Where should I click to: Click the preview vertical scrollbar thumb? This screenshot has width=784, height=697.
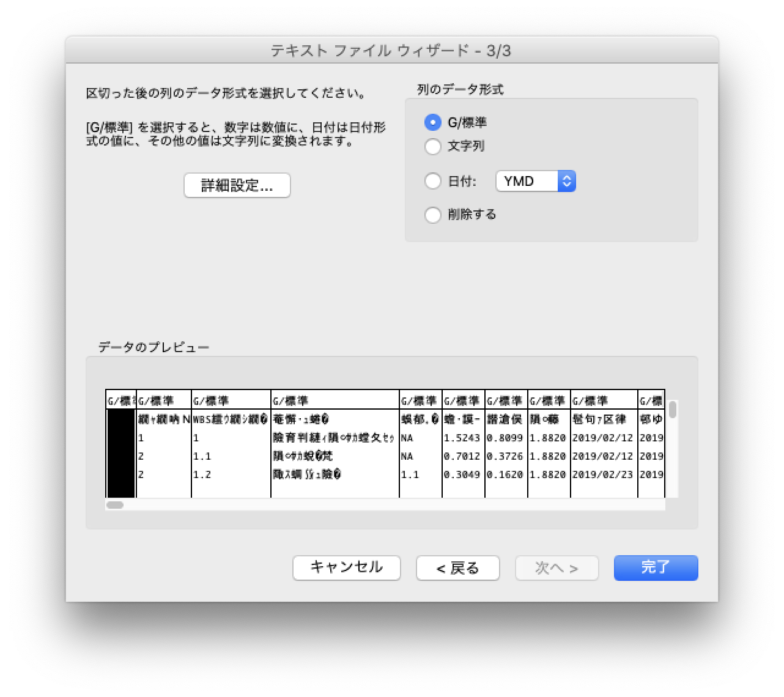pyautogui.click(x=673, y=410)
